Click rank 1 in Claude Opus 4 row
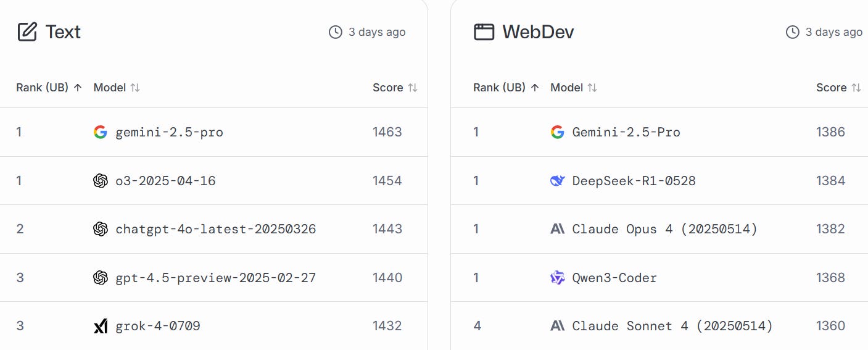 coord(476,229)
